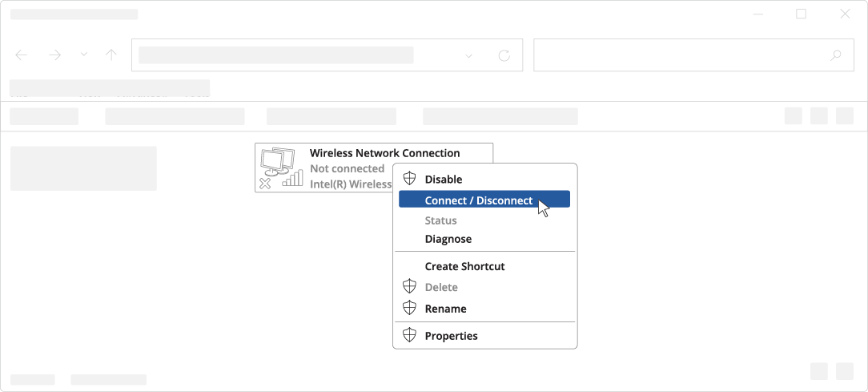
Task: Choose Disable from the context menu
Action: (x=444, y=180)
